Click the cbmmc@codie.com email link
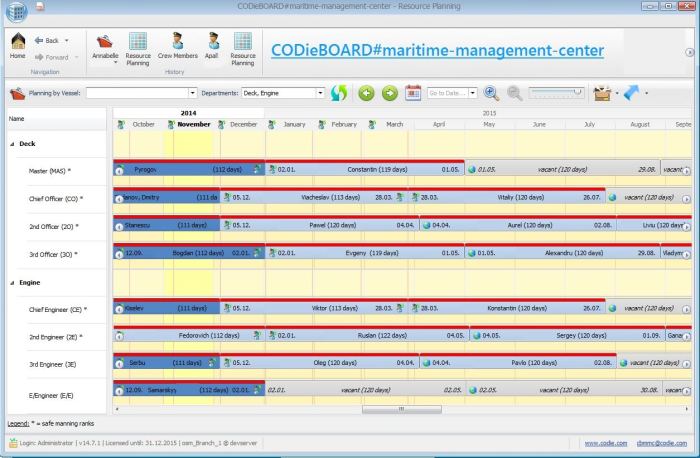Viewport: 700px width, 458px height. 662,443
